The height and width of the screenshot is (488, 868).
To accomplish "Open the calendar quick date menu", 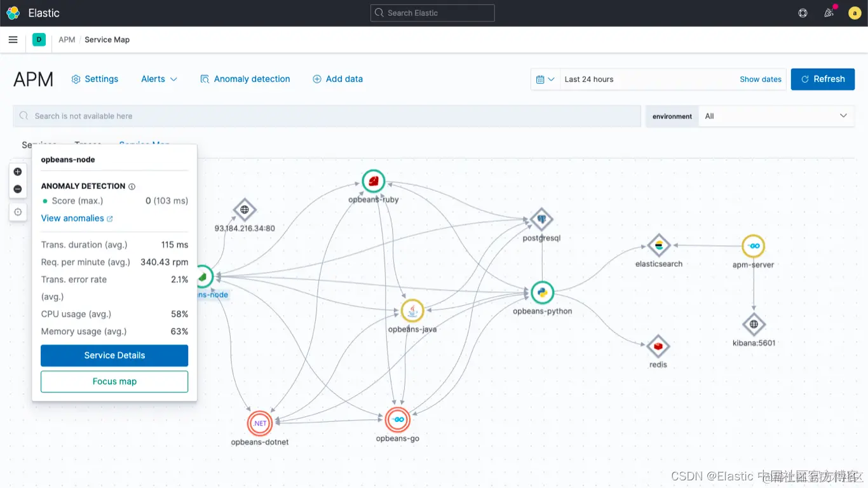I will (545, 79).
